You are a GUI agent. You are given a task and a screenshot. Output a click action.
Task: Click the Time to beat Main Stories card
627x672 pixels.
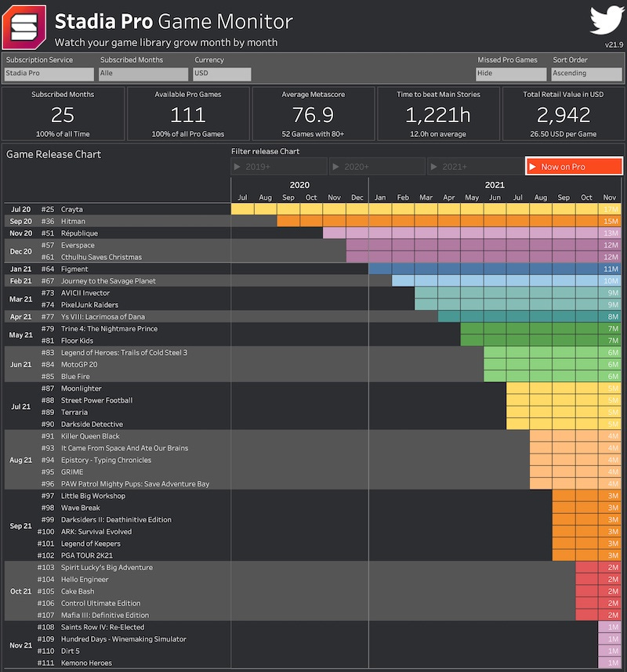[x=438, y=114]
